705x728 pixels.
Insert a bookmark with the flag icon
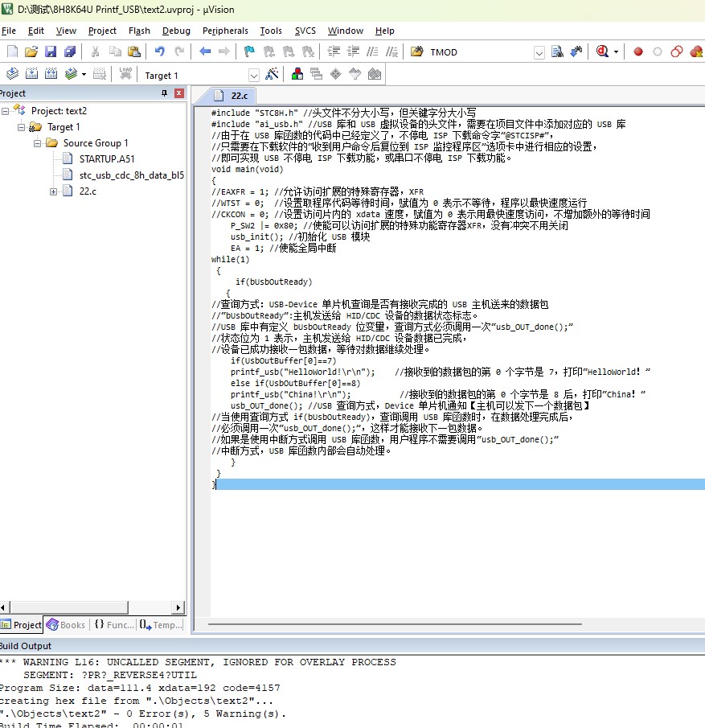249,51
